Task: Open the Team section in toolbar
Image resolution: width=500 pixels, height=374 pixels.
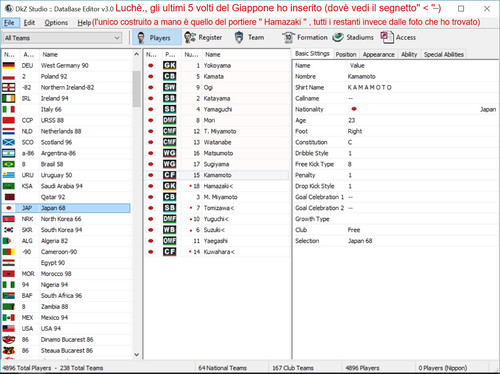Action: (249, 37)
